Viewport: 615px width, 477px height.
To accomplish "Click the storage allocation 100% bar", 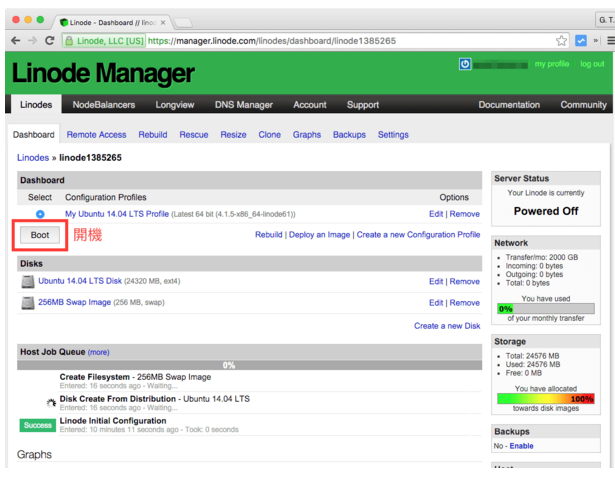I will pos(545,398).
